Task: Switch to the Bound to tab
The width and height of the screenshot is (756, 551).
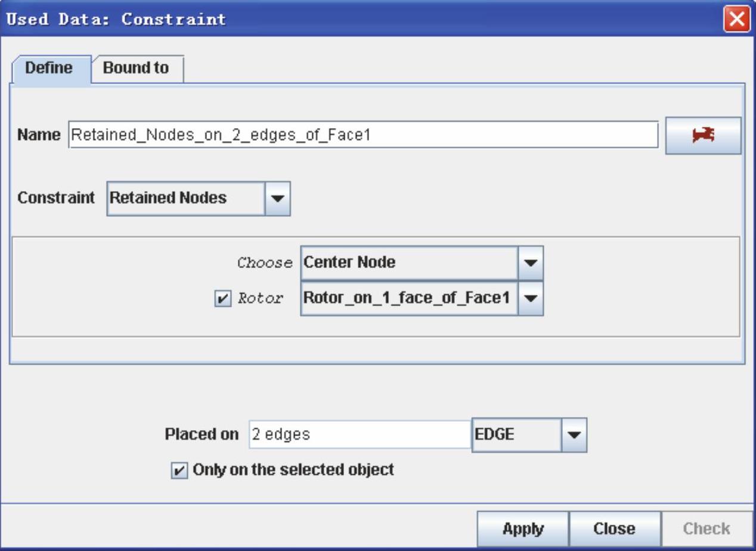Action: pyautogui.click(x=136, y=69)
